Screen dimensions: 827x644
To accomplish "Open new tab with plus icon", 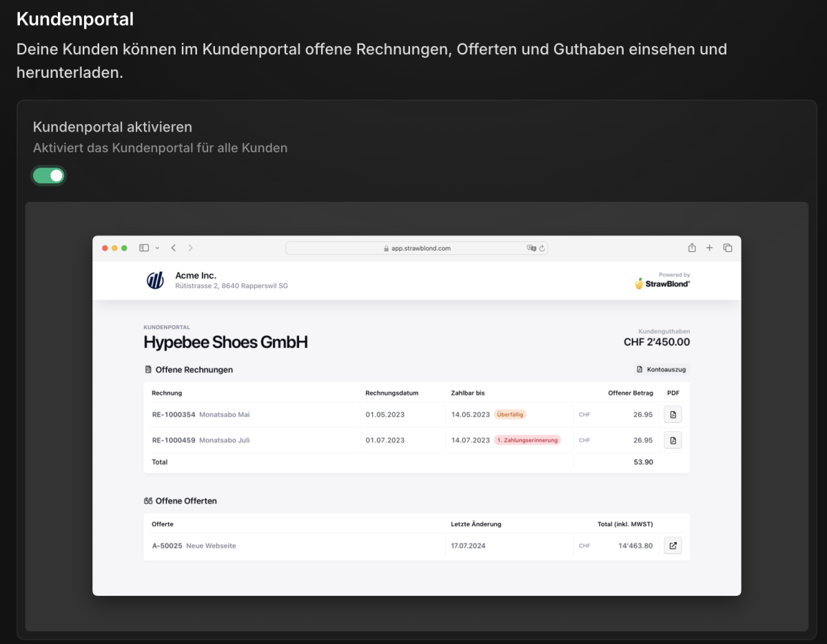I will (710, 248).
